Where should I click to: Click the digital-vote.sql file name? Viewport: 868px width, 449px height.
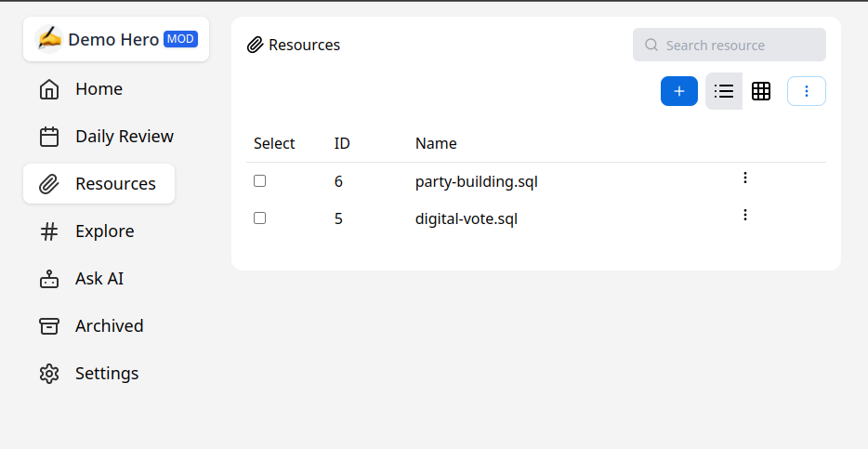coord(466,219)
